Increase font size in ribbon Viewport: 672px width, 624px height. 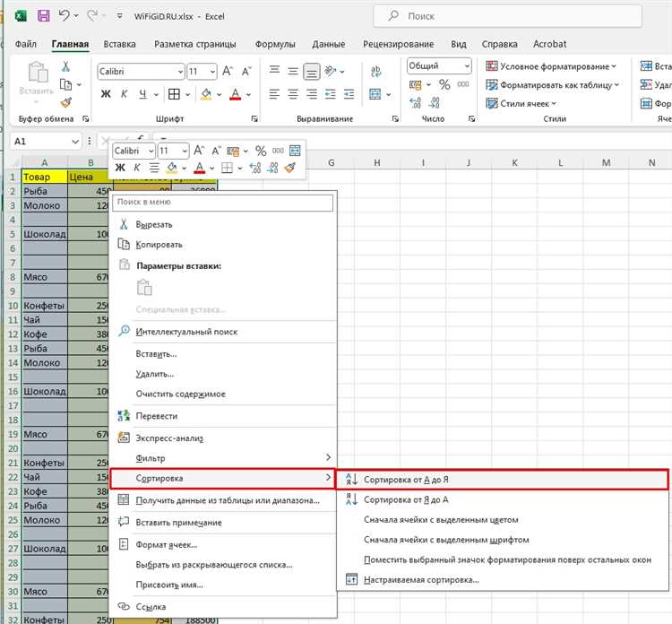click(x=228, y=71)
